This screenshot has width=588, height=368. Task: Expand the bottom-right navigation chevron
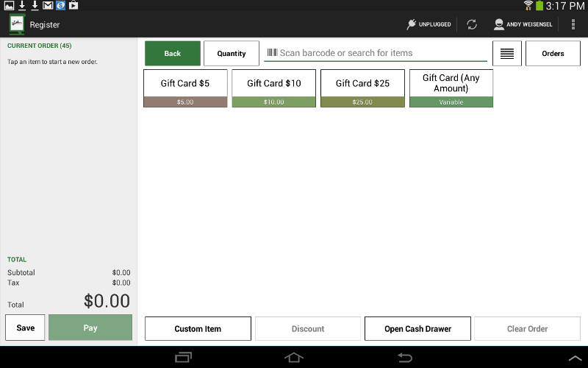pyautogui.click(x=575, y=358)
